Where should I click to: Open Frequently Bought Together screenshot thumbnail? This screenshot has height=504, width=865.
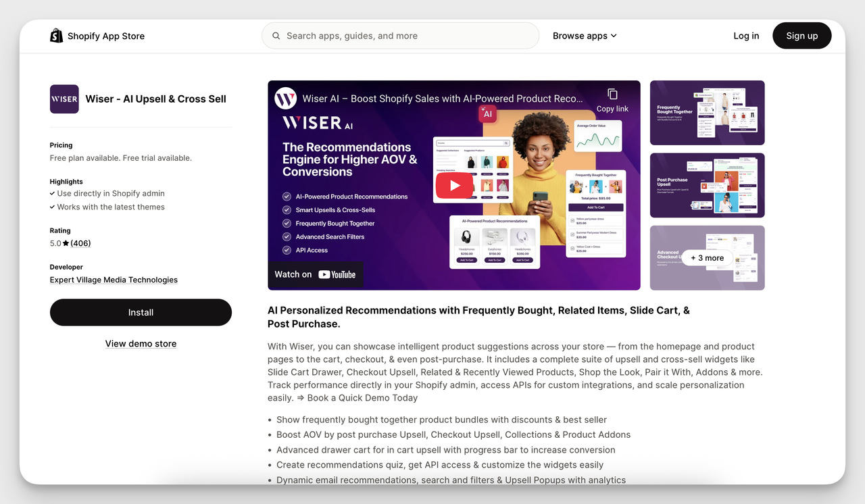tap(707, 113)
